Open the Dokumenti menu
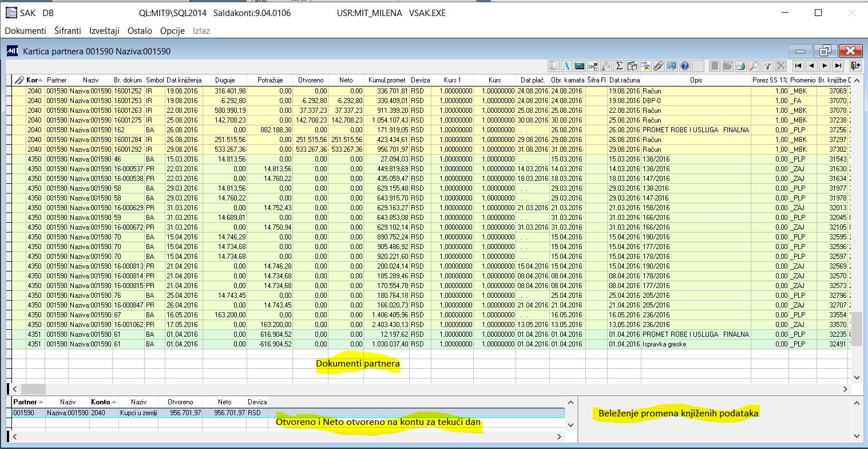The height and width of the screenshot is (449, 868). (x=25, y=30)
